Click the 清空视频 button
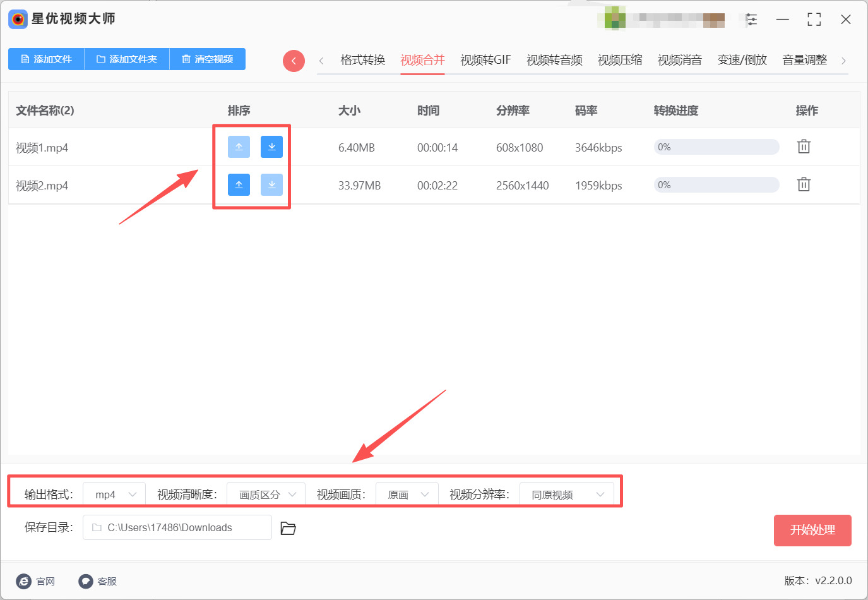This screenshot has height=600, width=868. pyautogui.click(x=208, y=59)
